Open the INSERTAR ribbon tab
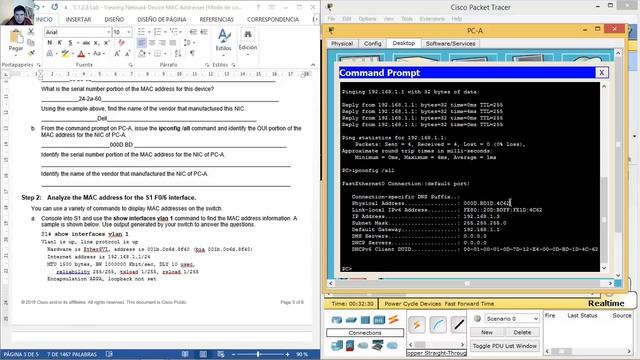This screenshot has width=640, height=360. (x=78, y=19)
